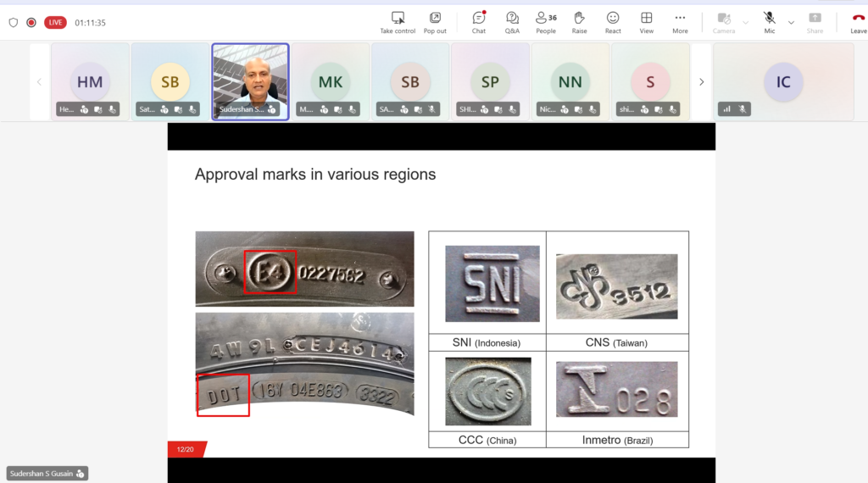This screenshot has height=483, width=868.
Task: Click the SNI logo image
Action: coord(492,283)
